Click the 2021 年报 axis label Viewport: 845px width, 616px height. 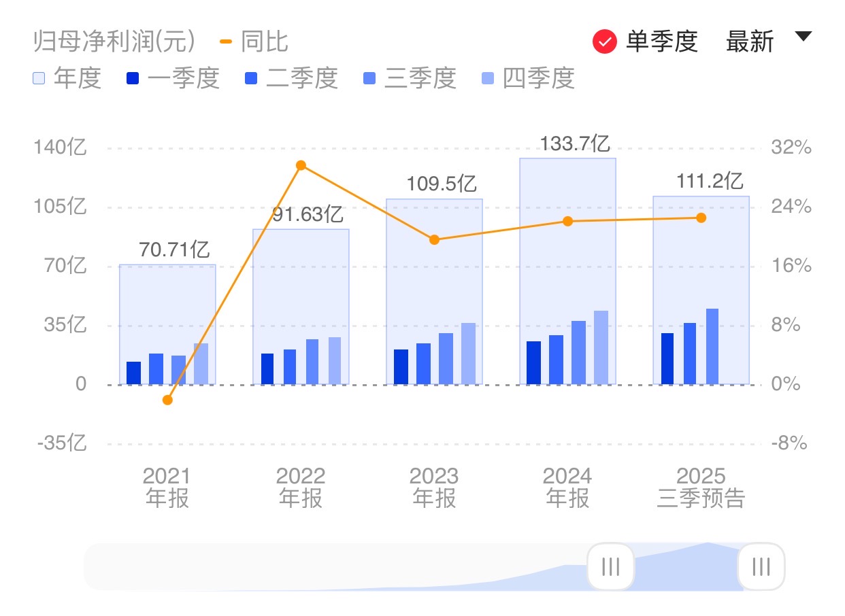pyautogui.click(x=167, y=487)
